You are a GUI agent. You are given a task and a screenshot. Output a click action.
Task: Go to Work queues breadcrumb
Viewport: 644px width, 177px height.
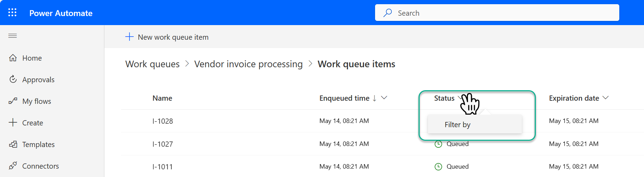[x=152, y=64]
